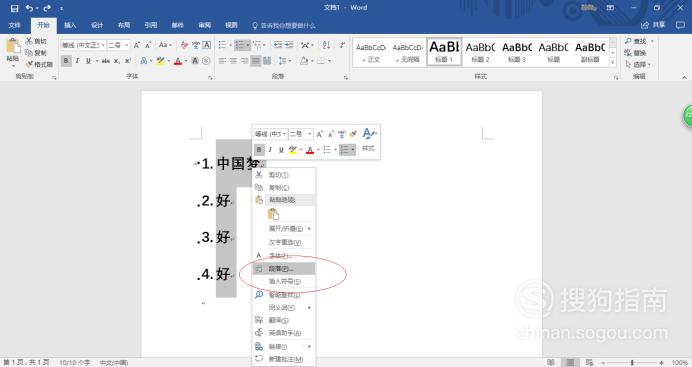The width and height of the screenshot is (692, 367).
Task: Click the Sort icon in Paragraph group
Action: 327,45
